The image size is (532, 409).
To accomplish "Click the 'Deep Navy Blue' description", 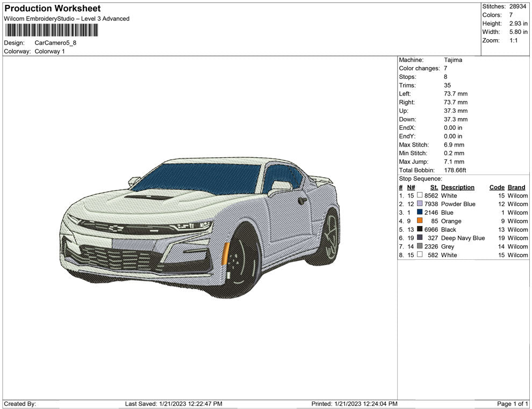I will click(x=463, y=238).
